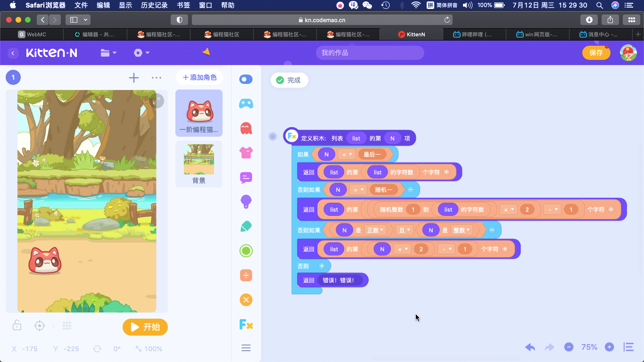Image resolution: width=644 pixels, height=362 pixels.
Task: Click the 完成 button
Action: click(289, 80)
